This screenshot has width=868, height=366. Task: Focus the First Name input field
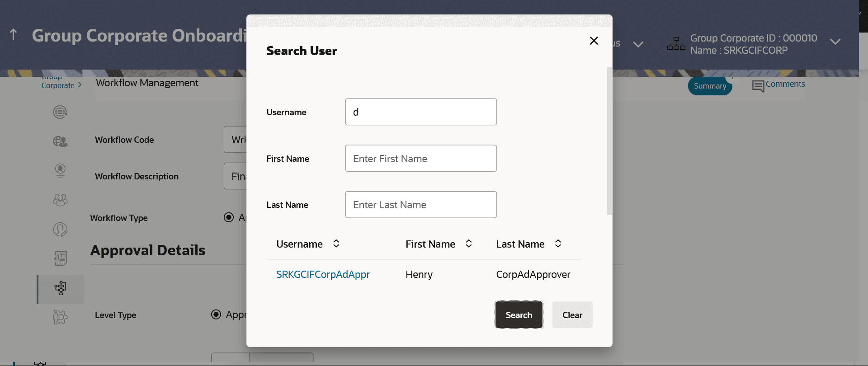coord(421,158)
